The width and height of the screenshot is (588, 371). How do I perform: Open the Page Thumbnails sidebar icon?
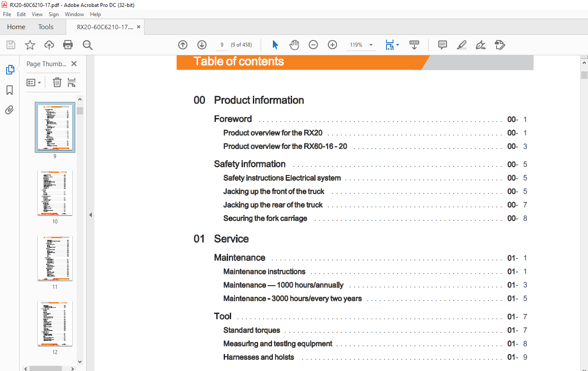coord(10,70)
